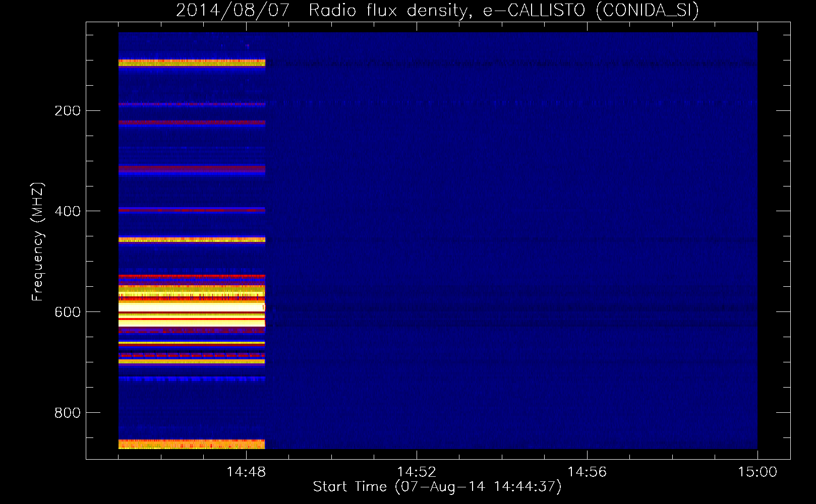Image resolution: width=816 pixels, height=504 pixels.
Task: Click the 14:56 time tick label
Action: coord(587,472)
